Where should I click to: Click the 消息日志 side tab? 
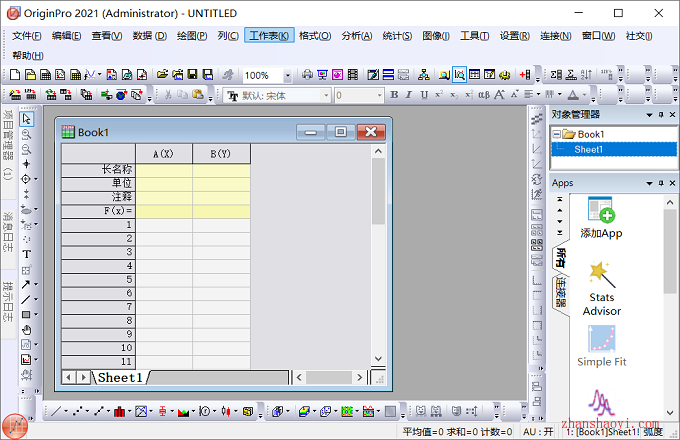coord(7,232)
